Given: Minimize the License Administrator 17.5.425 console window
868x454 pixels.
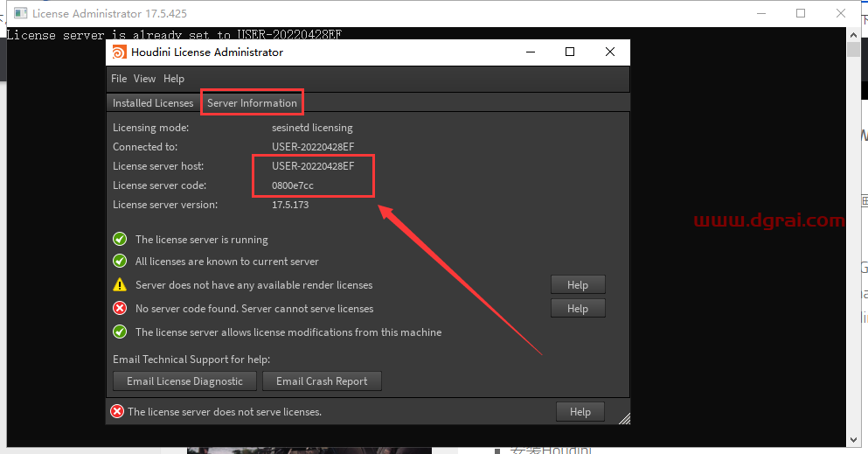Looking at the screenshot, I should 761,13.
